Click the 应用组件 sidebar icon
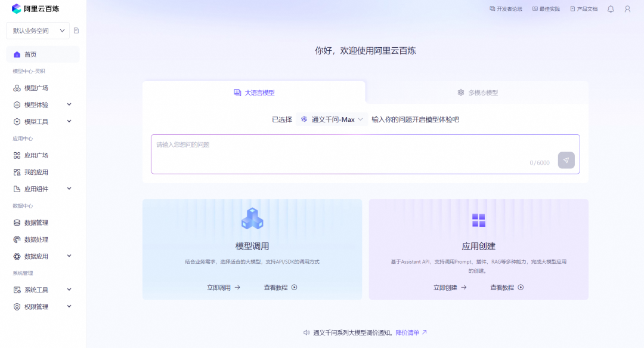The image size is (644, 348). click(x=17, y=189)
